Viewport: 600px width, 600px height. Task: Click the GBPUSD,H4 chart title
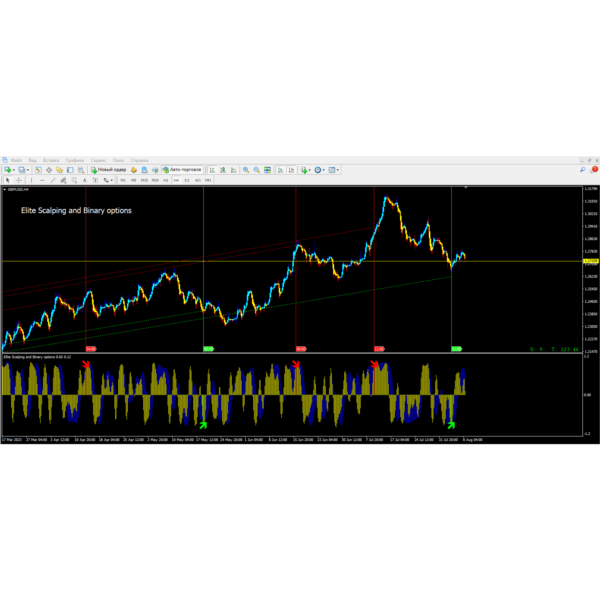tap(18, 189)
